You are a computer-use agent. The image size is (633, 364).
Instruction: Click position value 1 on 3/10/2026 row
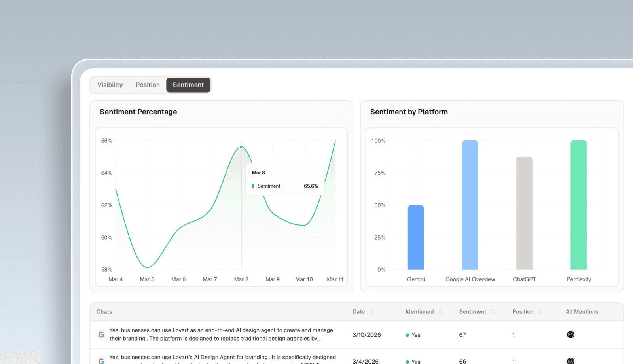tap(514, 335)
